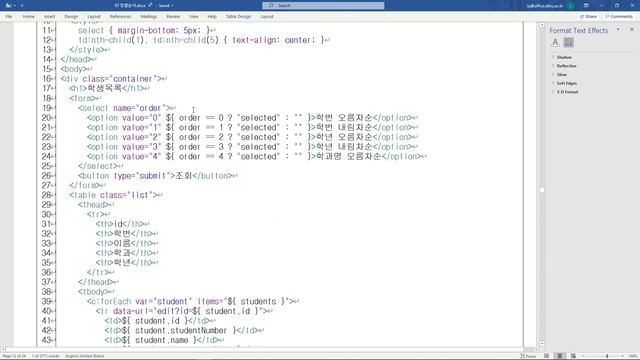Close the Format Text Effects pane

632,30
